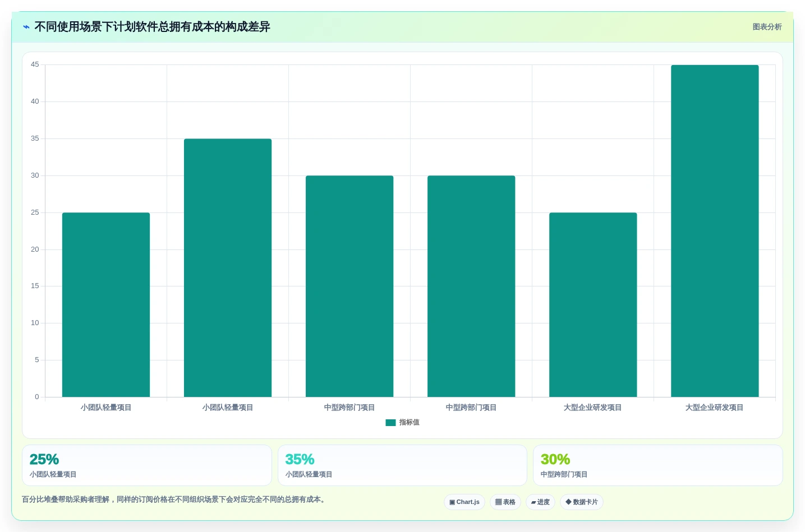Image resolution: width=805 pixels, height=532 pixels.
Task: Open the 30% 中型跨部门项目 stat card
Action: pos(658,465)
